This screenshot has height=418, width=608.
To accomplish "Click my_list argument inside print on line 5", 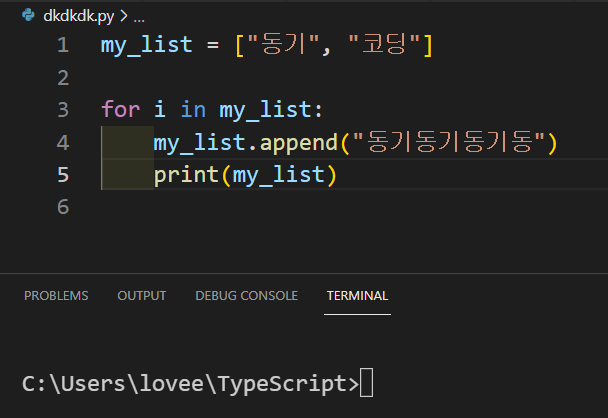I will (279, 175).
